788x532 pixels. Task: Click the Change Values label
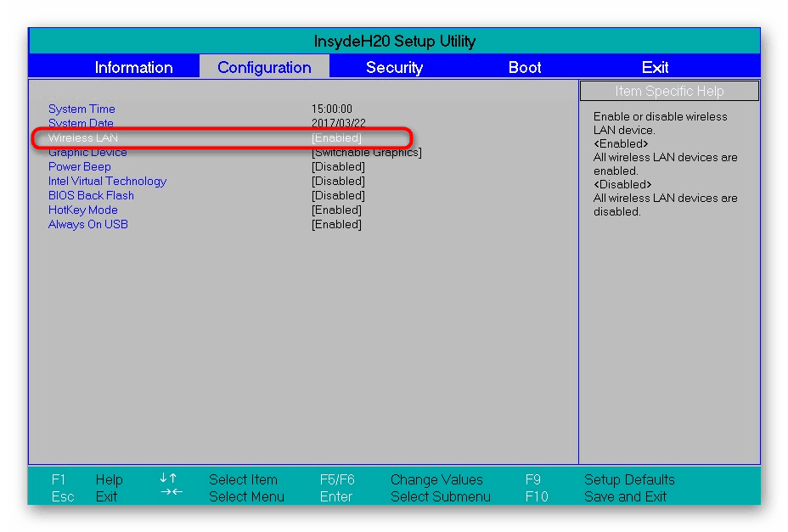436,479
